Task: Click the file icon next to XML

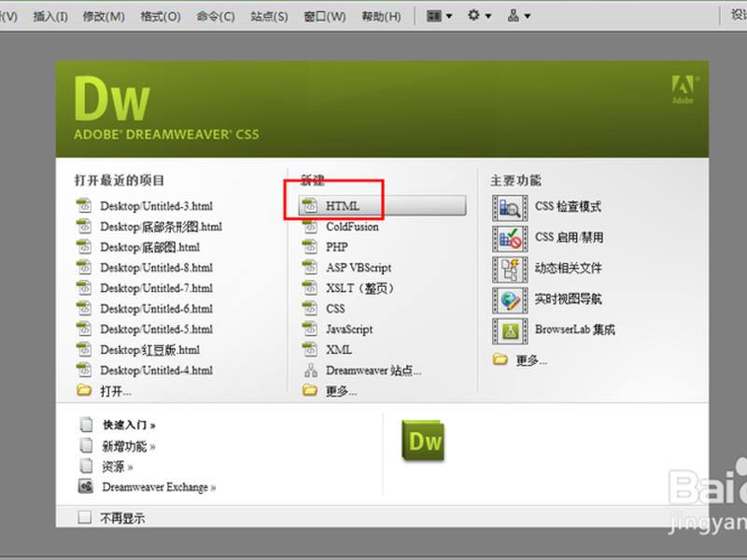Action: pos(310,349)
